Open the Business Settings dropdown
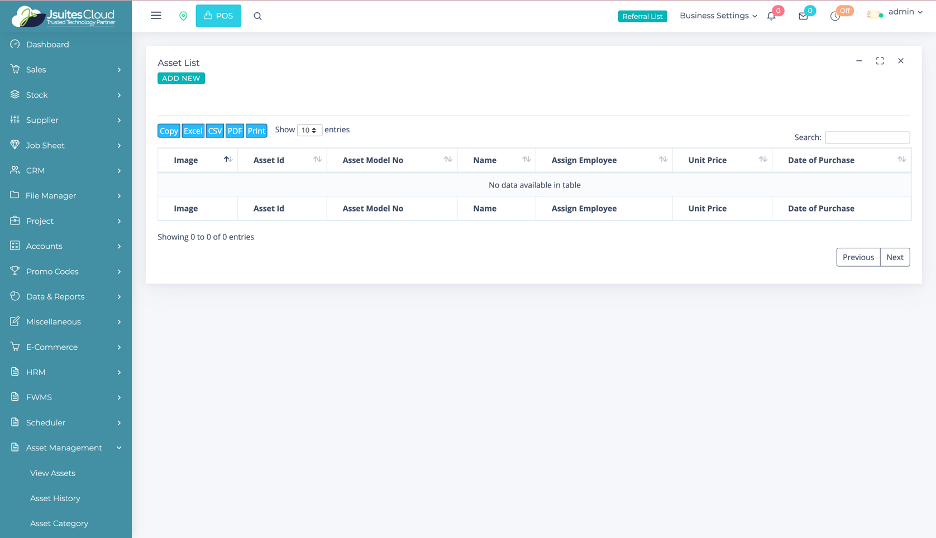Image resolution: width=936 pixels, height=538 pixels. [718, 16]
